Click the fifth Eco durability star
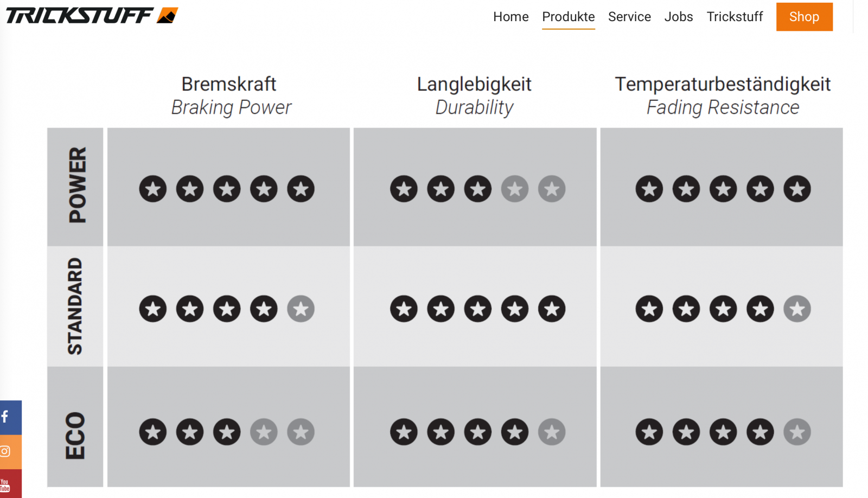868x498 pixels. (x=552, y=432)
